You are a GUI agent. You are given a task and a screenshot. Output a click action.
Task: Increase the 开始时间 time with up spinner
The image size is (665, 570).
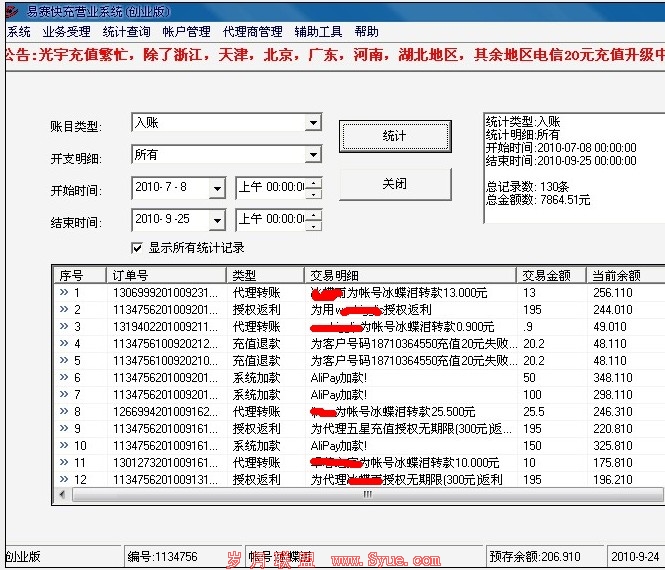tap(314, 182)
